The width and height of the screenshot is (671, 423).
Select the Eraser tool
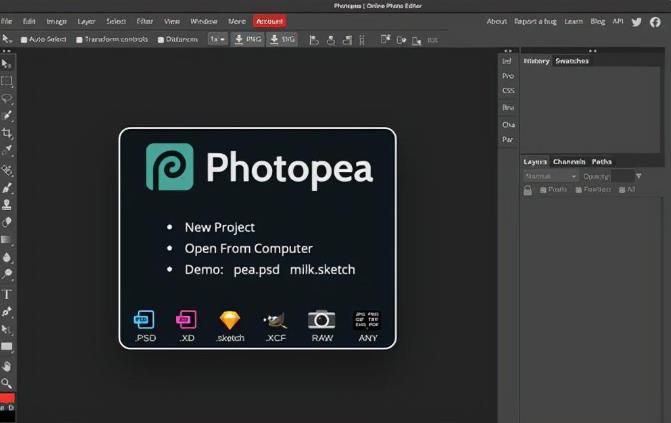click(6, 222)
